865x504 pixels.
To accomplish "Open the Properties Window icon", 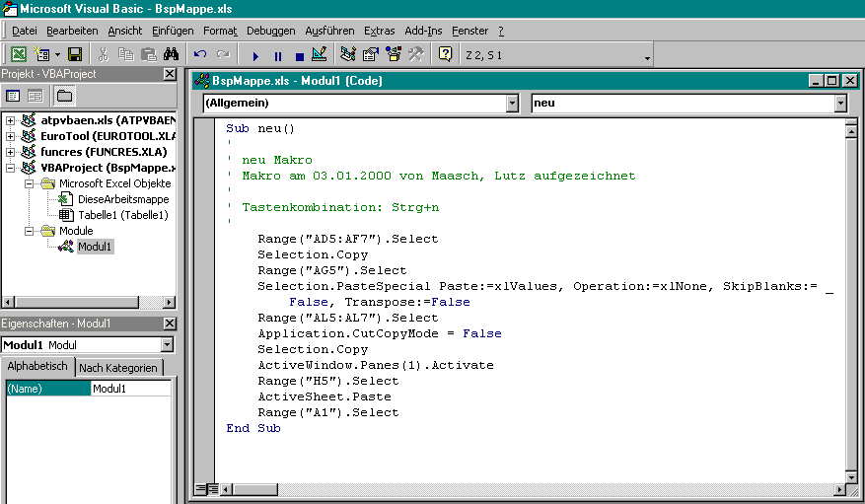I will pyautogui.click(x=371, y=54).
